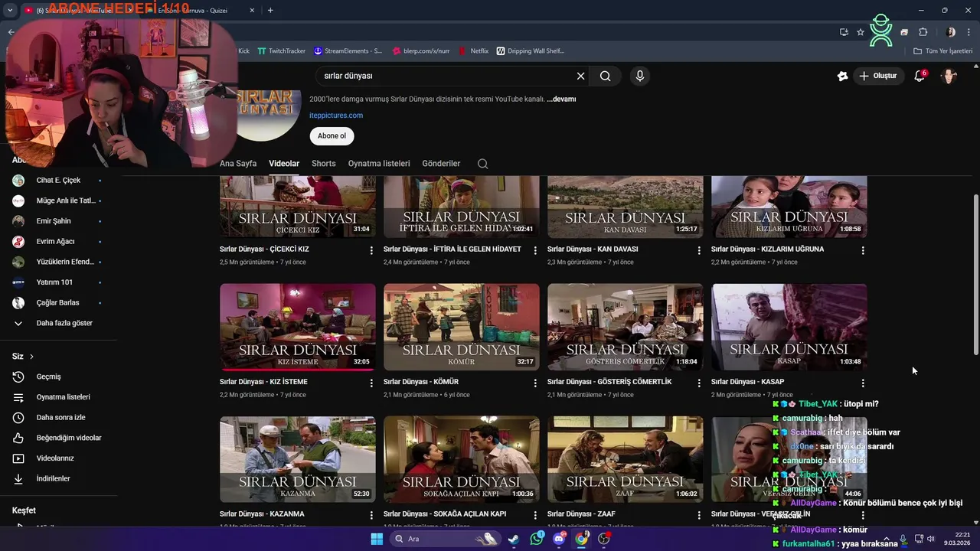The width and height of the screenshot is (980, 551).
Task: Open the Gönderiler channel tab
Action: (x=441, y=164)
